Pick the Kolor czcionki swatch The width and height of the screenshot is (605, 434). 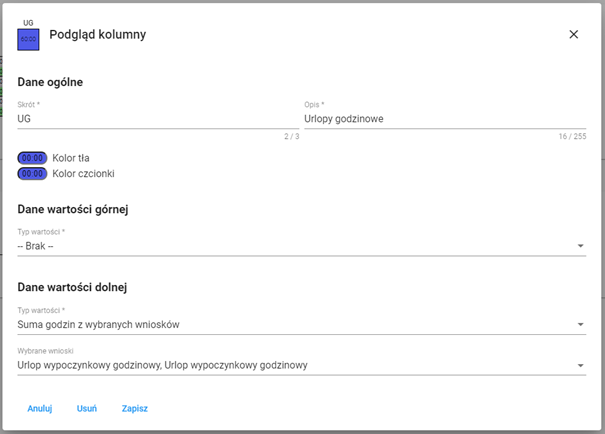(x=32, y=174)
